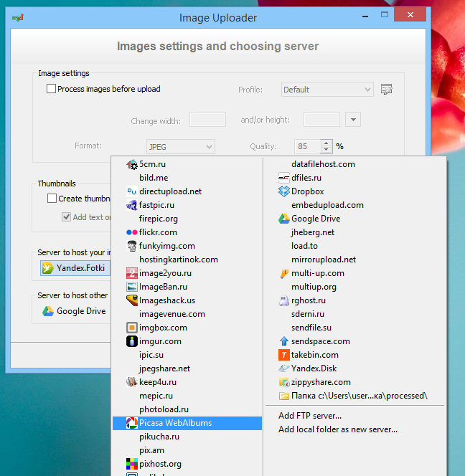
Task: Click the fastpic.ru icon
Action: click(132, 205)
